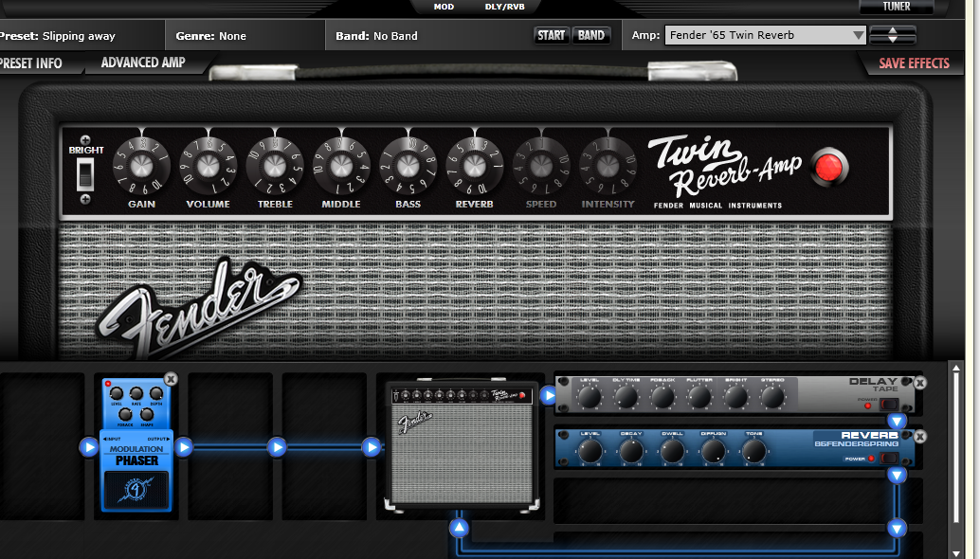Click the amp GAIN knob
The height and width of the screenshot is (559, 980).
141,166
